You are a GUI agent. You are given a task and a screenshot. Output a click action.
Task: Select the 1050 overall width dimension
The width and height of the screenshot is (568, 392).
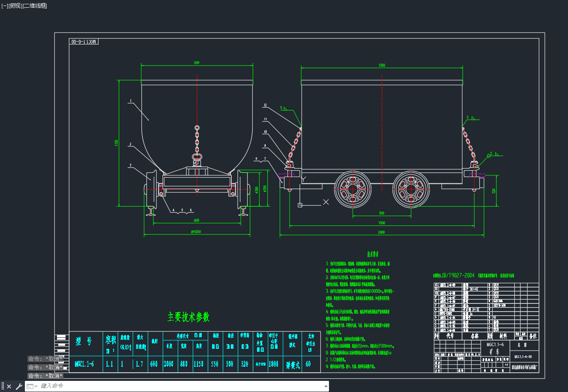click(x=196, y=232)
